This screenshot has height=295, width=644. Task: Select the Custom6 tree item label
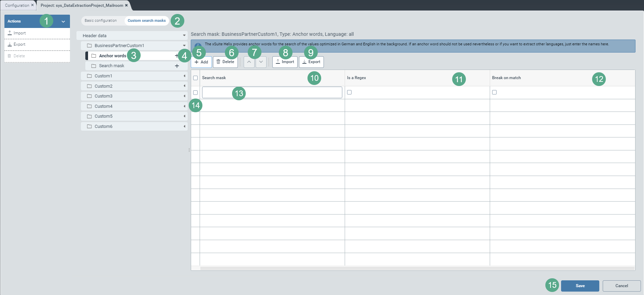[x=103, y=126]
